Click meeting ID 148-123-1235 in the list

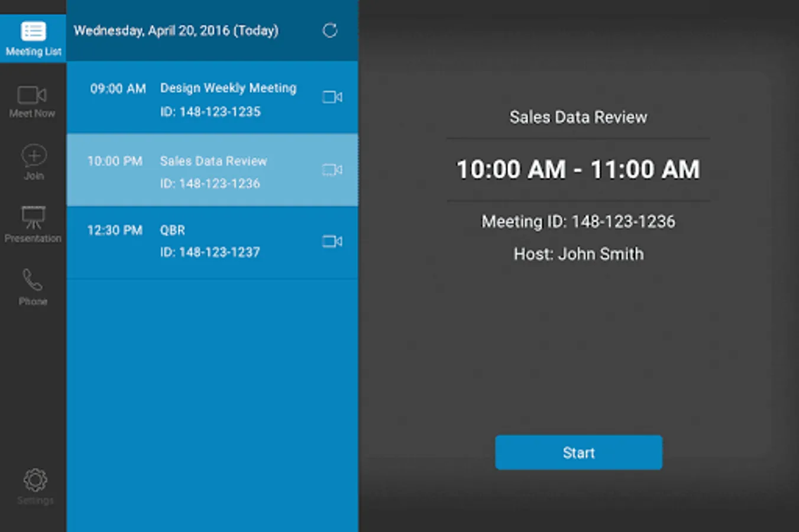210,112
